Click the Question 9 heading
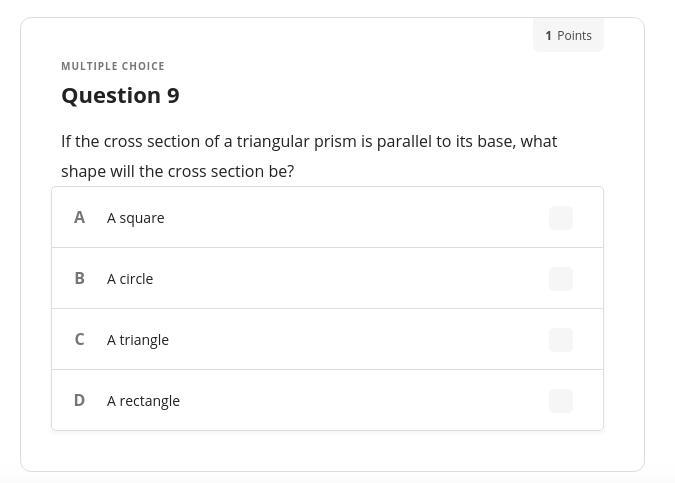This screenshot has width=675, height=483. click(120, 95)
